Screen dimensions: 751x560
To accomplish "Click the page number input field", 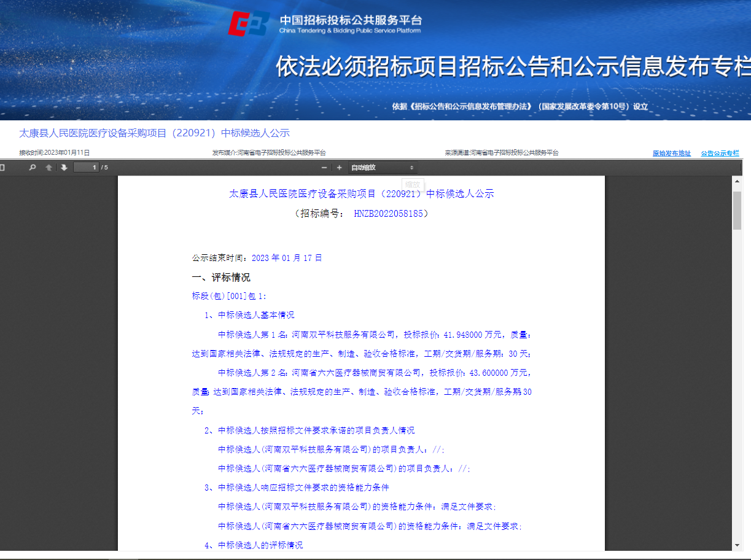I will [x=86, y=168].
